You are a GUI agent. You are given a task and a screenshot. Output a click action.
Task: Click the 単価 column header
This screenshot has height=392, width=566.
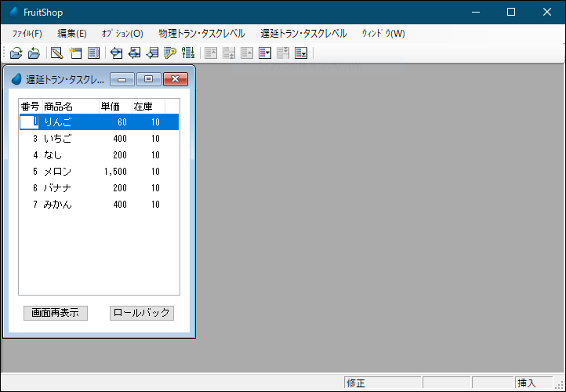110,107
